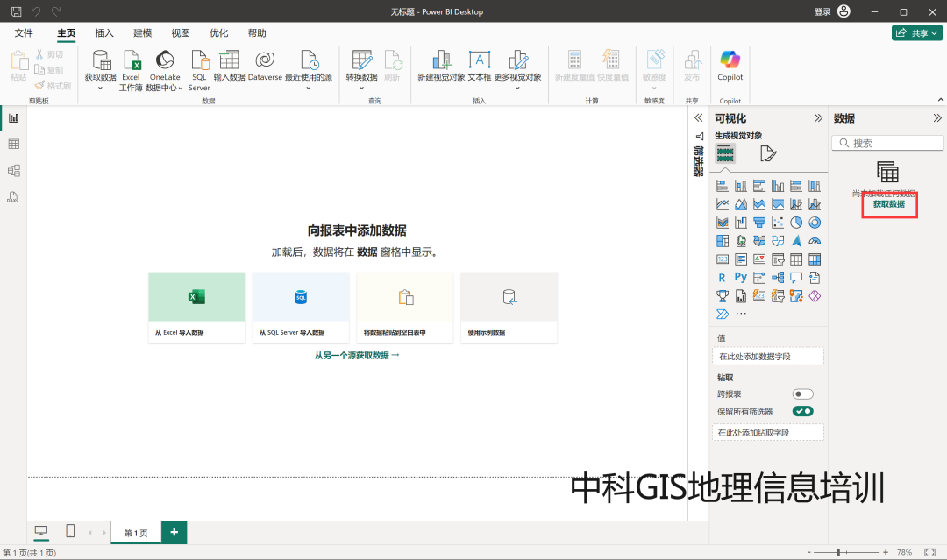This screenshot has height=560, width=947.
Task: Select the R script visual
Action: pyautogui.click(x=723, y=278)
